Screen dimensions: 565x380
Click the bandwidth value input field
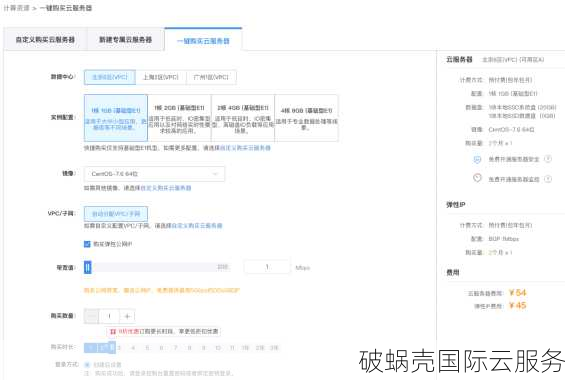pos(267,267)
